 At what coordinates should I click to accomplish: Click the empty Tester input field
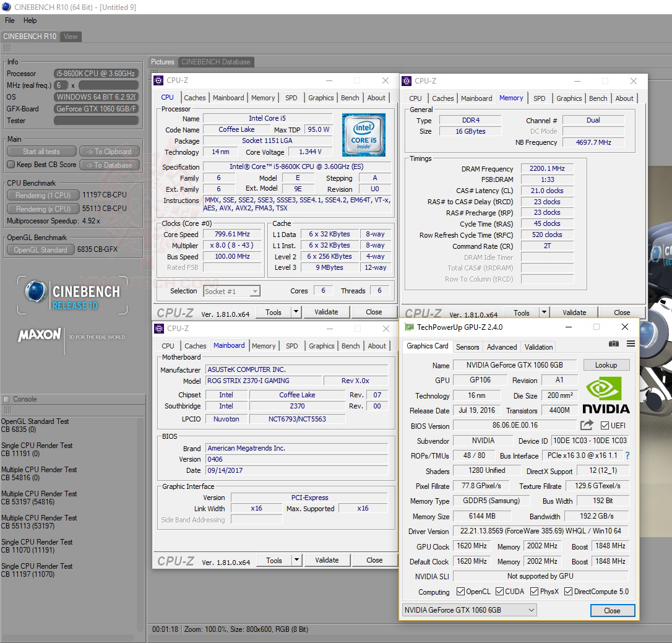point(95,121)
